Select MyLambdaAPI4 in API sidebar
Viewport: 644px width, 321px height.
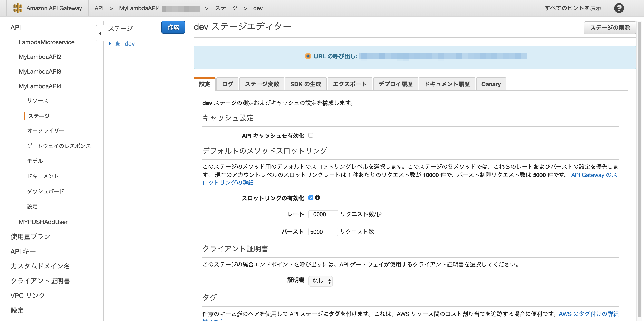pos(40,86)
